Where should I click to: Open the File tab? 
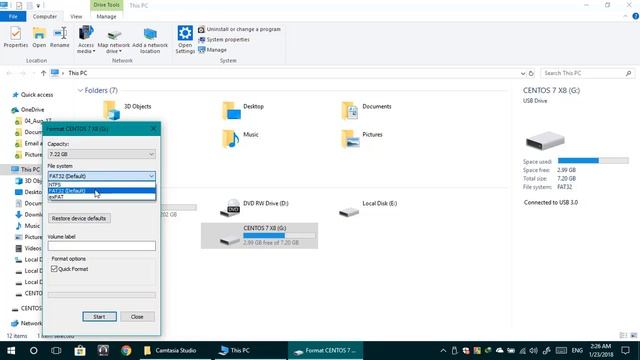point(13,16)
